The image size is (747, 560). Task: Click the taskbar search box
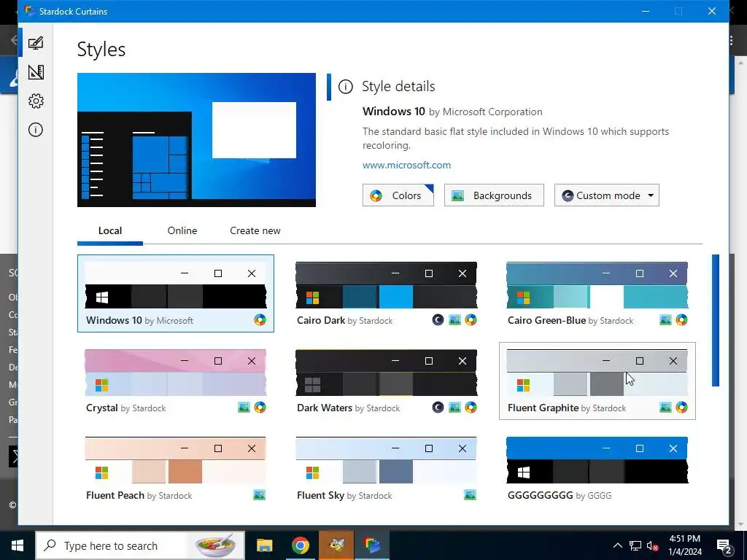tap(141, 545)
